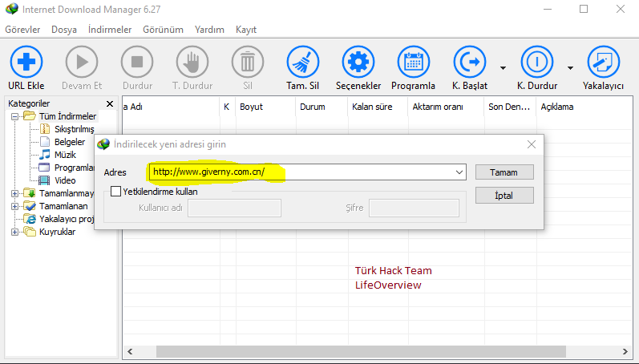
Task: Open the Yardım menu
Action: (209, 30)
